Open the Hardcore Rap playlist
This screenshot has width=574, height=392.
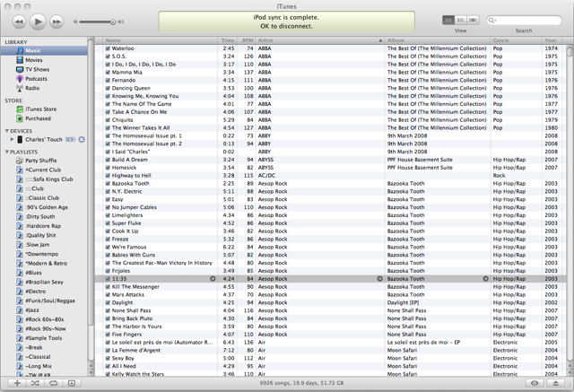pos(44,226)
